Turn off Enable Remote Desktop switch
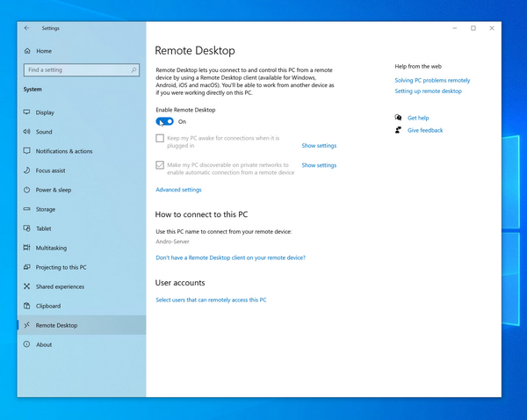Screen dimensions: 527x420 [x=164, y=121]
